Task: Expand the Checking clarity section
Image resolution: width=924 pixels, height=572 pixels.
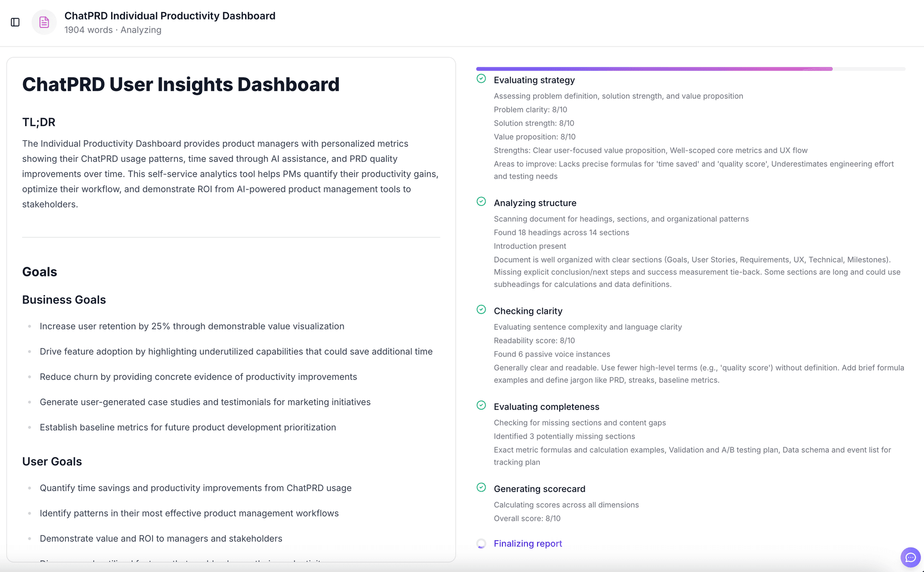Action: click(x=528, y=311)
